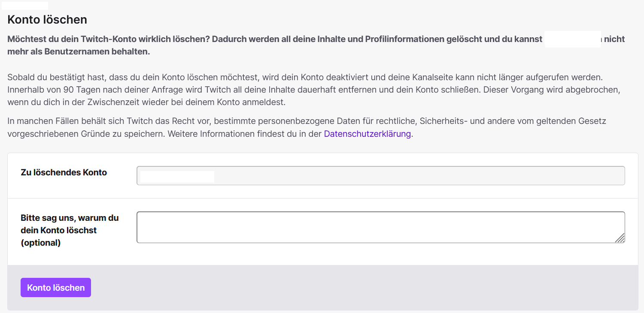Click the purple Konto löschen button
The height and width of the screenshot is (313, 644).
coord(56,288)
